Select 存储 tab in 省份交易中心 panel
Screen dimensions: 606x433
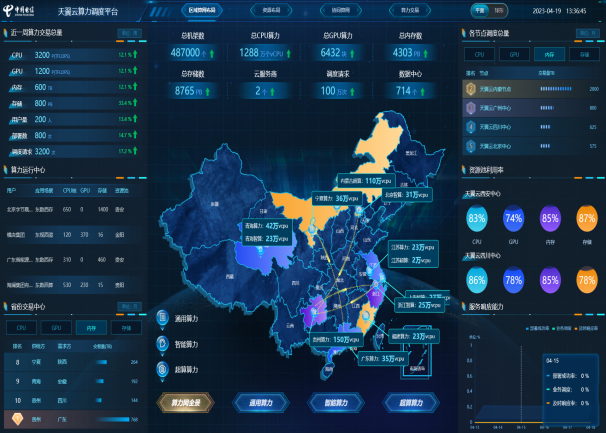click(126, 328)
